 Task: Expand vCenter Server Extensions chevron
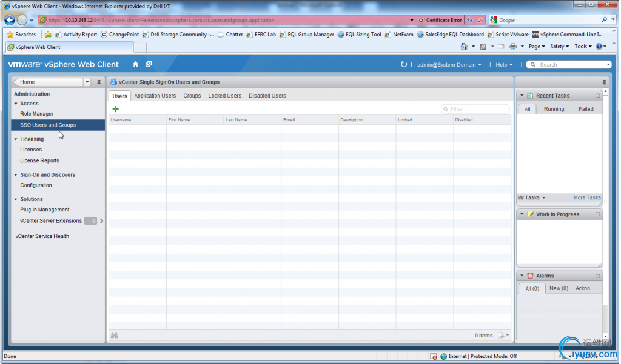[x=102, y=221]
